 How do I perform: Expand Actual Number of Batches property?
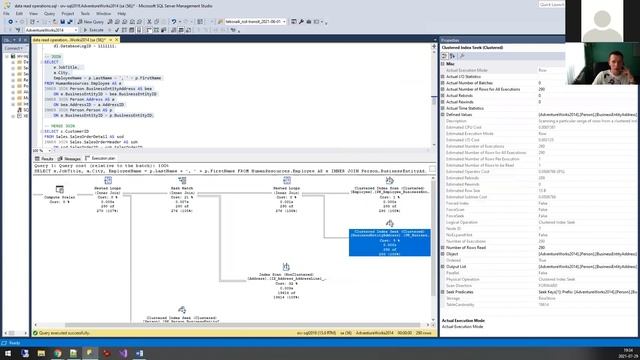[x=443, y=83]
